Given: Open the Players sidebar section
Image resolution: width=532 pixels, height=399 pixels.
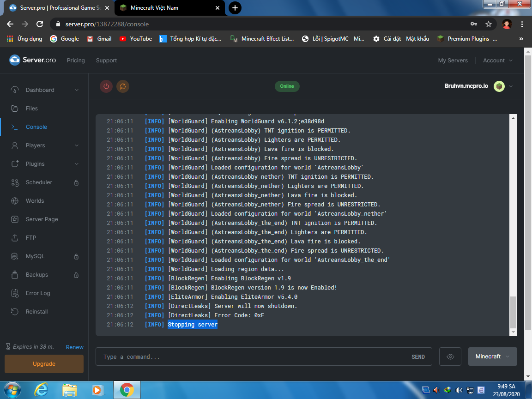Looking at the screenshot, I should pyautogui.click(x=35, y=145).
